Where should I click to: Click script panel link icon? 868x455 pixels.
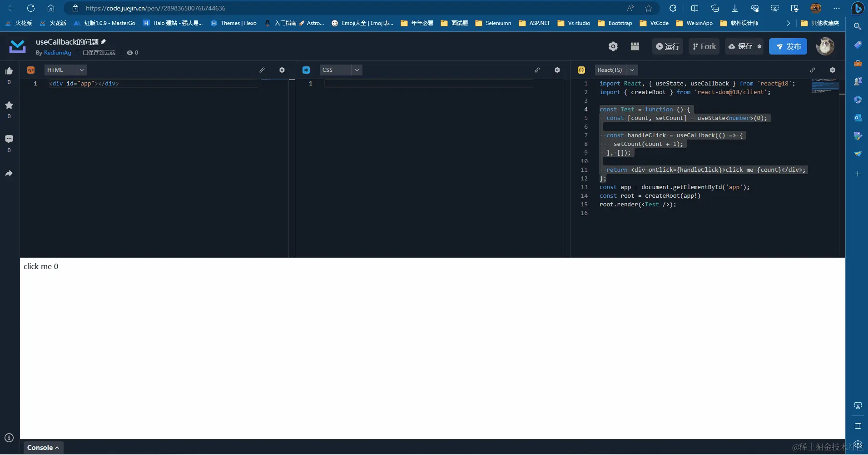point(813,70)
